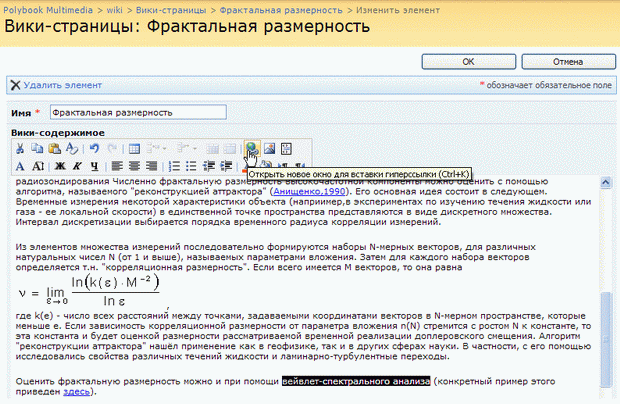The width and height of the screenshot is (620, 404).
Task: Click the correlation dimension formula image
Action: tap(89, 291)
